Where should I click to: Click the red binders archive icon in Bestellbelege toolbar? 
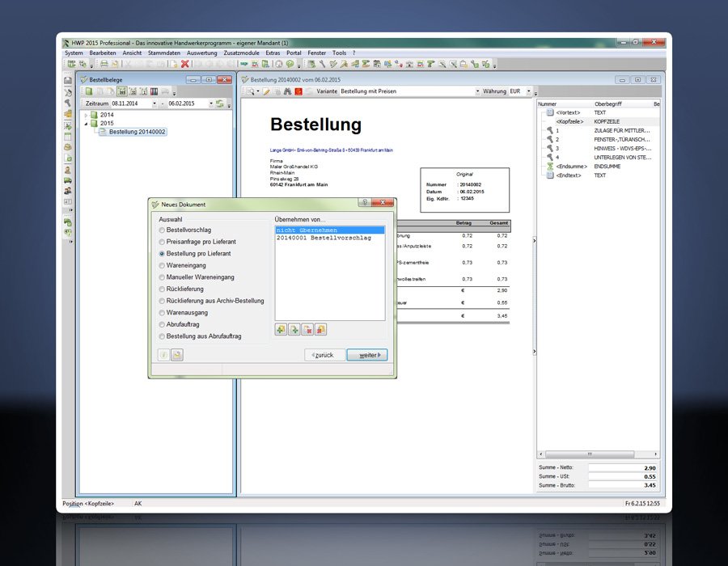[x=154, y=91]
